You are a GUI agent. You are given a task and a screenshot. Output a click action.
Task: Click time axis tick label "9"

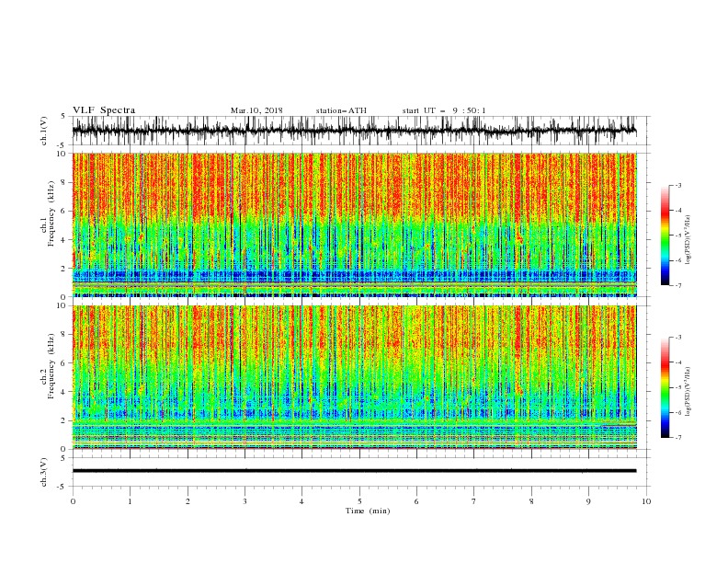pyautogui.click(x=588, y=501)
